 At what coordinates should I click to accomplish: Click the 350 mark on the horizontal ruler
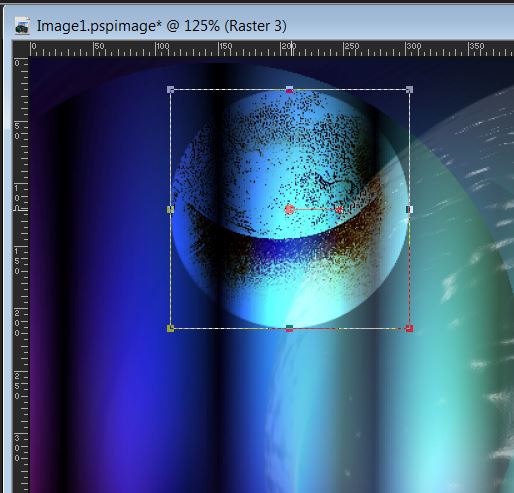(x=477, y=46)
